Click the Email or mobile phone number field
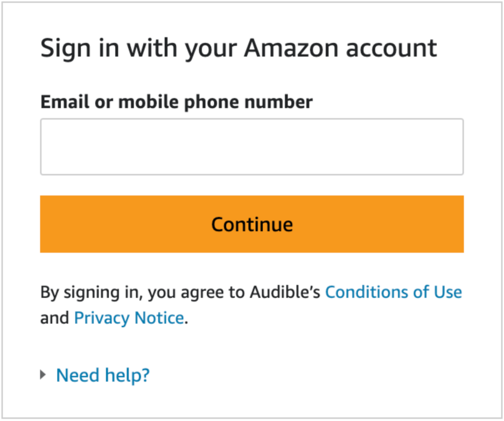Viewport: 504px width, 421px height. click(252, 147)
